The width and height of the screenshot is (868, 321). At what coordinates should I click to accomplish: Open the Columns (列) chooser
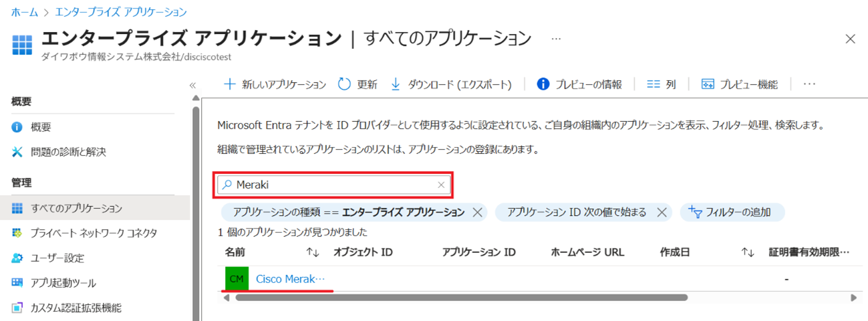pos(662,84)
